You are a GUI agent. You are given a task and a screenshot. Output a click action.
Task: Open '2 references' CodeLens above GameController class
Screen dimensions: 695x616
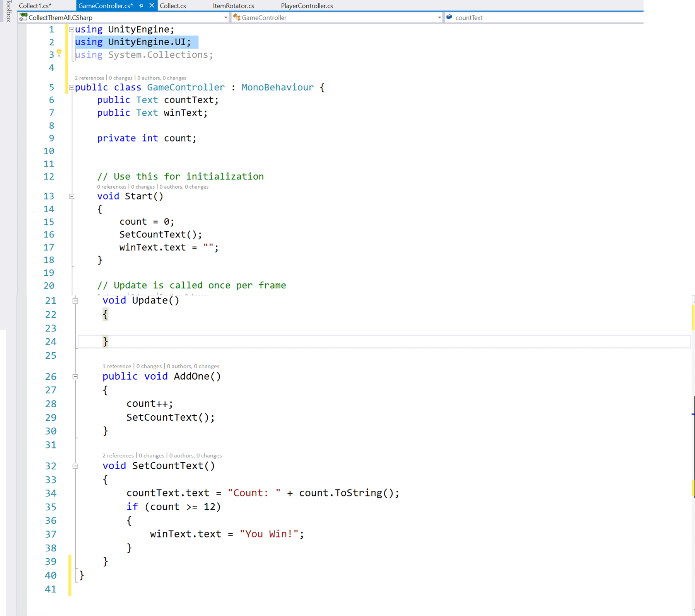89,78
